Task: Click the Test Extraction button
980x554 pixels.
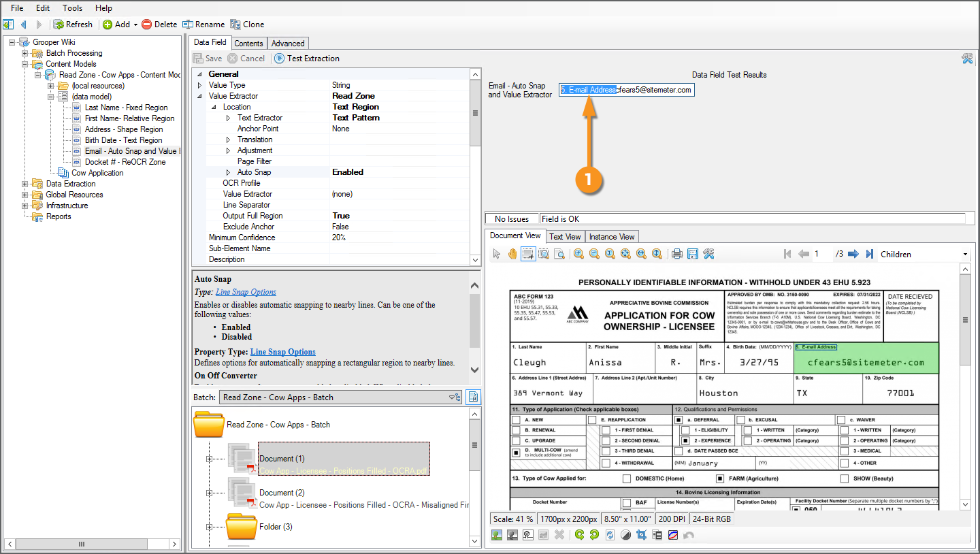Action: 307,59
